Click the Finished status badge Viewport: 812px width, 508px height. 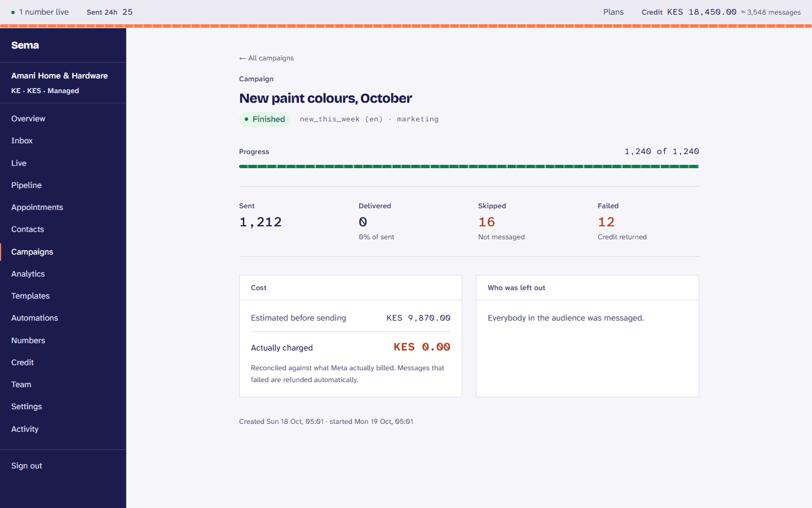click(x=264, y=119)
